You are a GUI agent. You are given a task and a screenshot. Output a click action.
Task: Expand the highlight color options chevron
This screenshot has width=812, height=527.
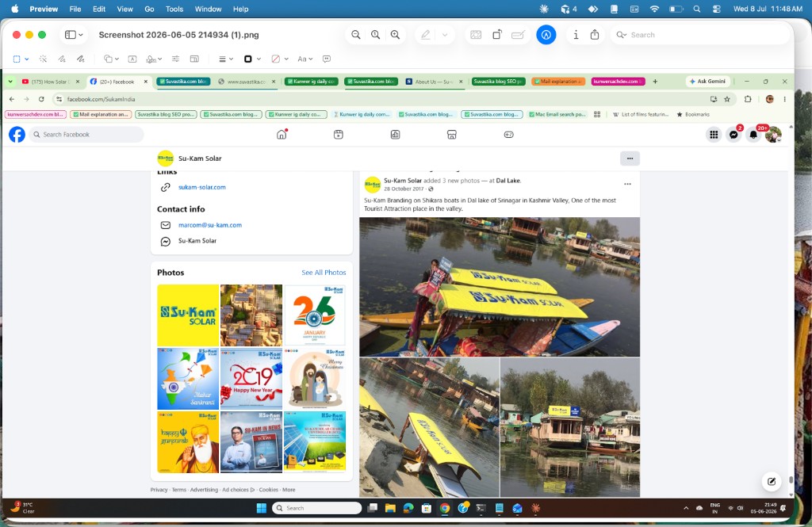tap(445, 35)
